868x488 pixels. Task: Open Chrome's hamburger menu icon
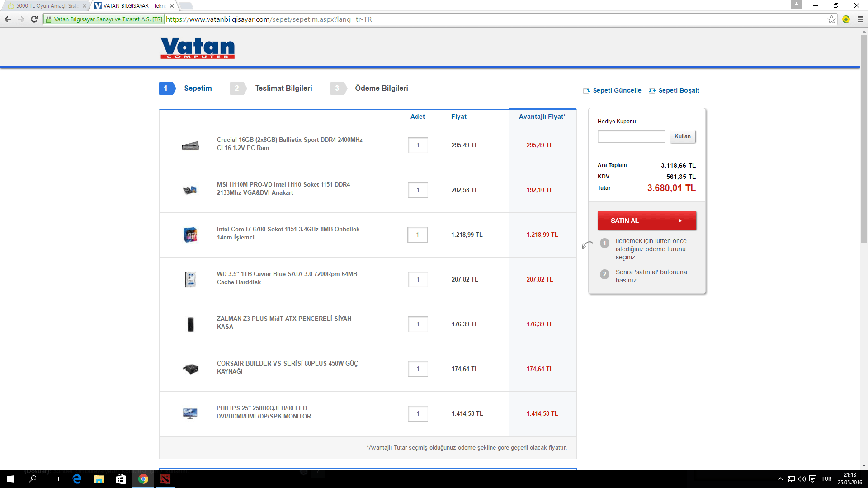pos(860,19)
